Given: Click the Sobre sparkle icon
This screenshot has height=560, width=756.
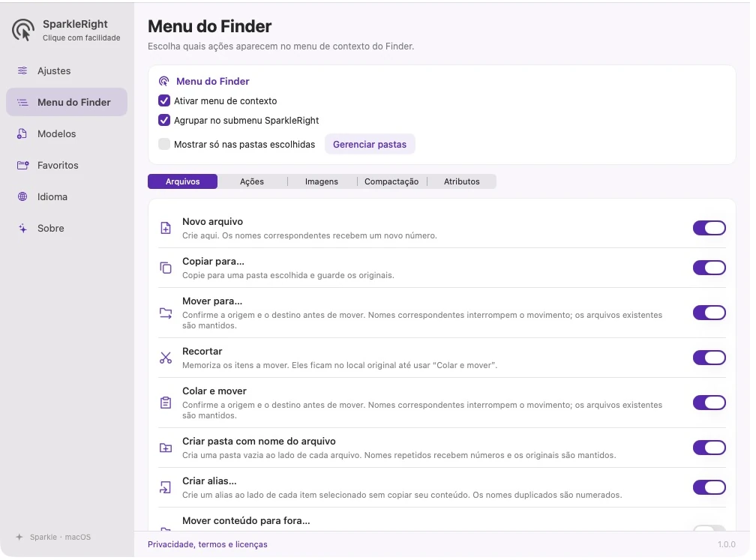Looking at the screenshot, I should click(22, 229).
